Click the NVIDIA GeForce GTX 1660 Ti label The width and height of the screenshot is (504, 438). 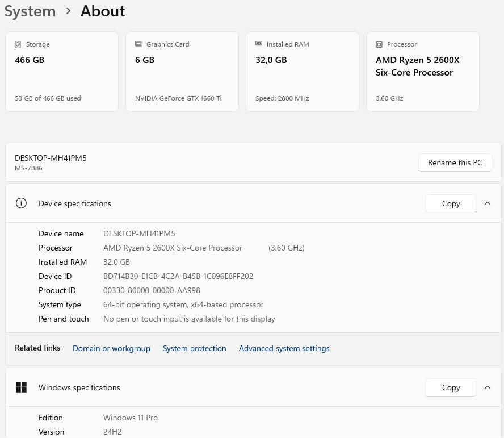click(x=178, y=98)
